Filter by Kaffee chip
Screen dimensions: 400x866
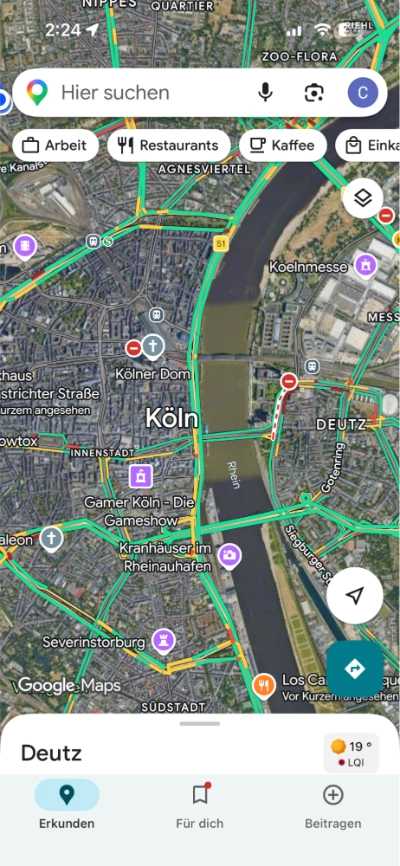282,145
